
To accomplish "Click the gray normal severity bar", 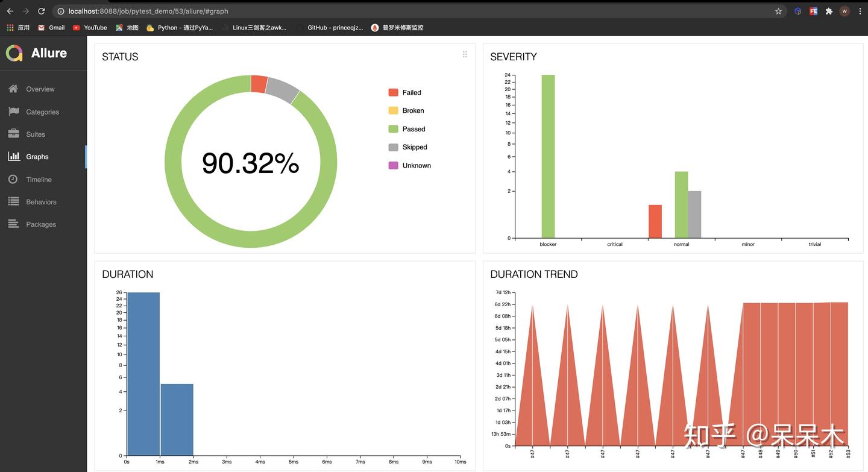I will point(694,215).
